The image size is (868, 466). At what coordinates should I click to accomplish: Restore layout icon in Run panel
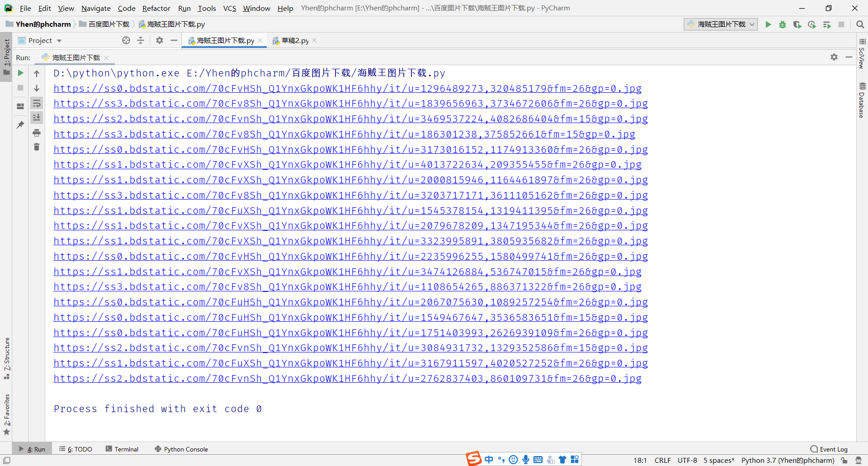click(20, 106)
